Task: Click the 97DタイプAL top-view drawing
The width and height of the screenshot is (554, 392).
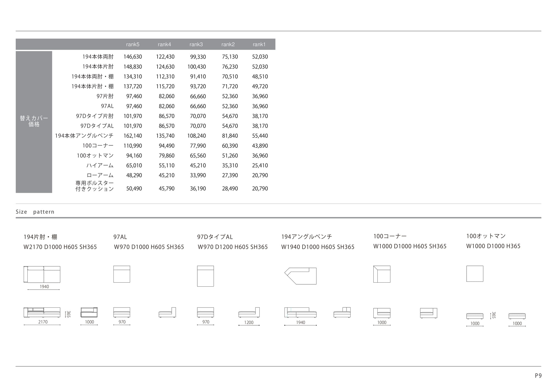Action: tap(205, 276)
